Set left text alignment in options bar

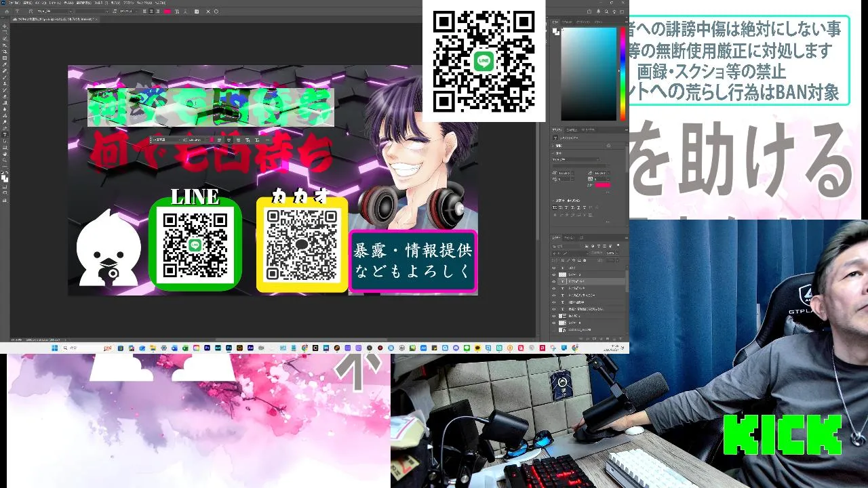[x=144, y=12]
